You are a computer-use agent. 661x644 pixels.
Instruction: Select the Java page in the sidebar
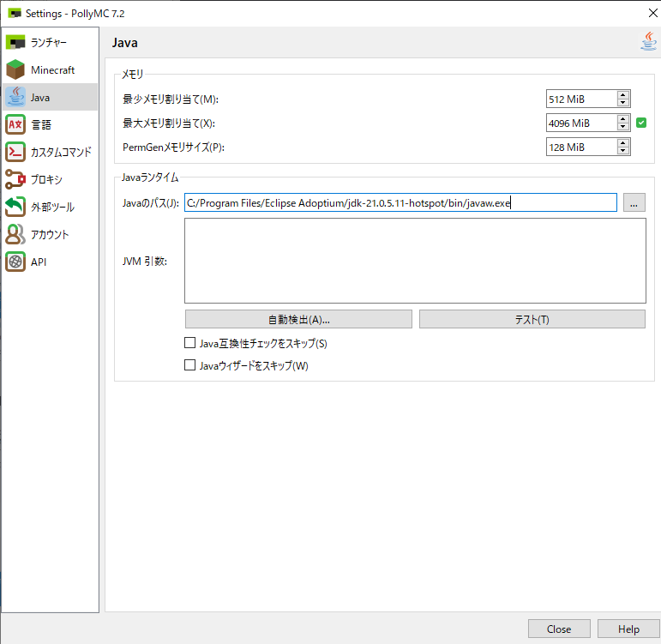tap(50, 98)
